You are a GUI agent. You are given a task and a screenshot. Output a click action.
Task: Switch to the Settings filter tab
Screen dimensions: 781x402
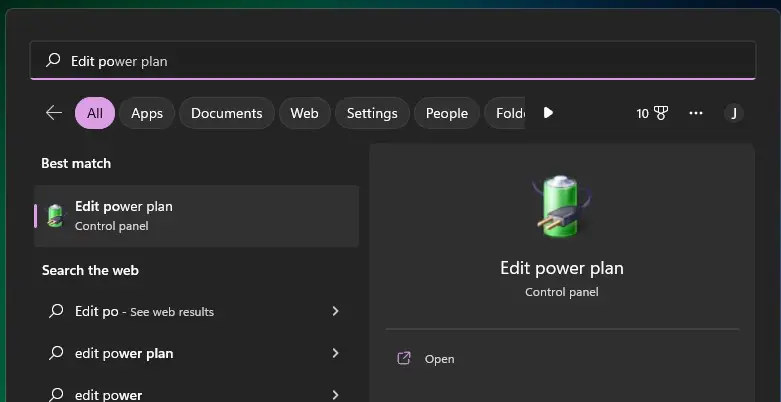click(x=372, y=113)
